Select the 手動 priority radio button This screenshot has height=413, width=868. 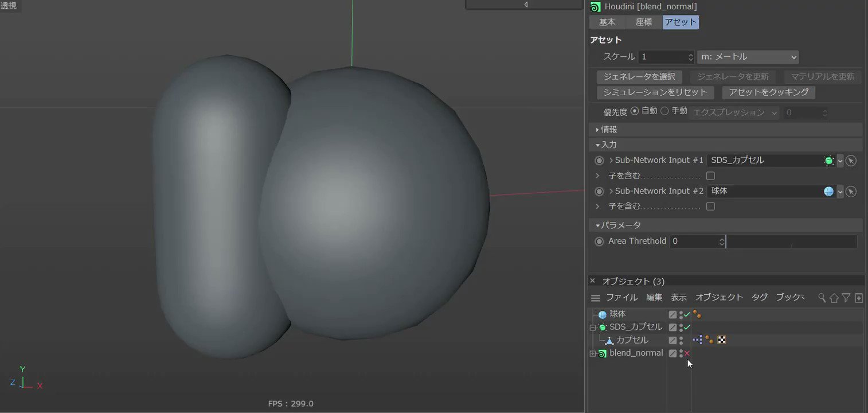click(x=664, y=111)
